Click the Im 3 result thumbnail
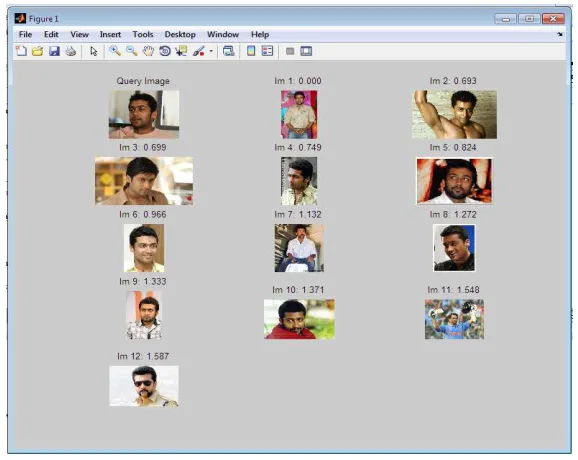Screen dimensions: 578x460 click(144, 181)
